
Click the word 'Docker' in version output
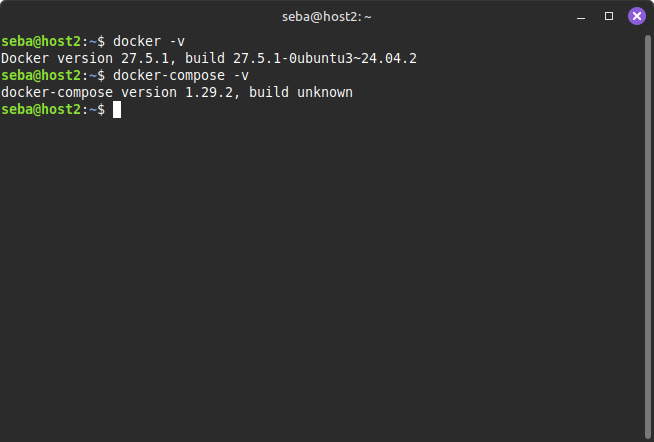pyautogui.click(x=26, y=58)
